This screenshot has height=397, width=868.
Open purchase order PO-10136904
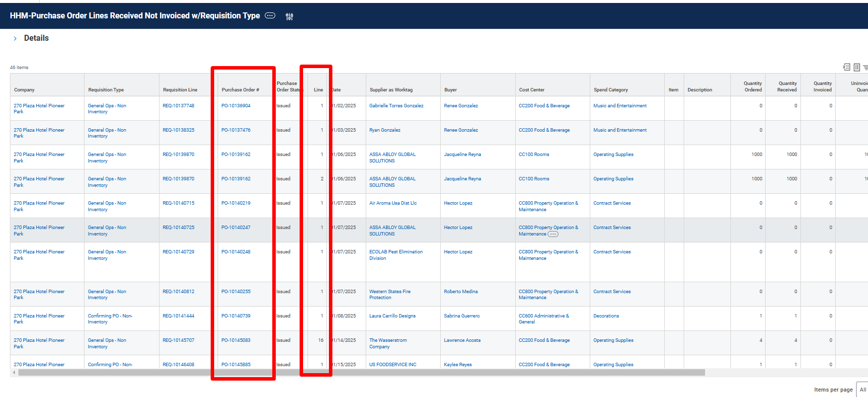tap(236, 106)
